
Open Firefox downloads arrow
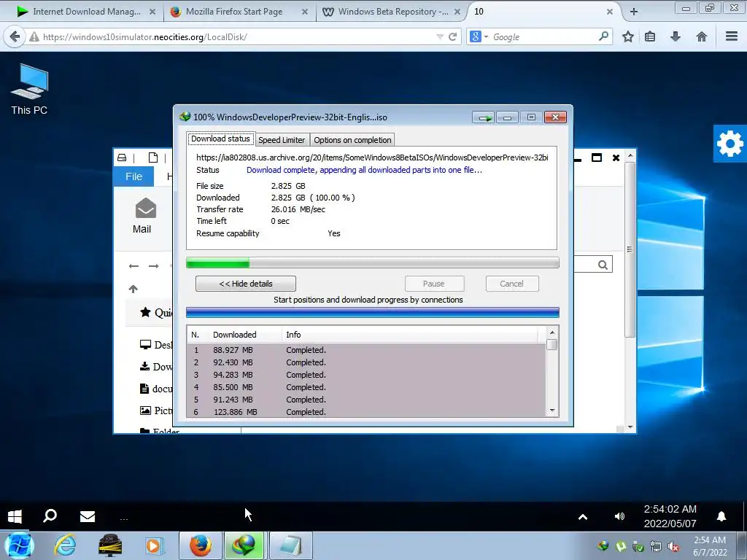point(675,36)
